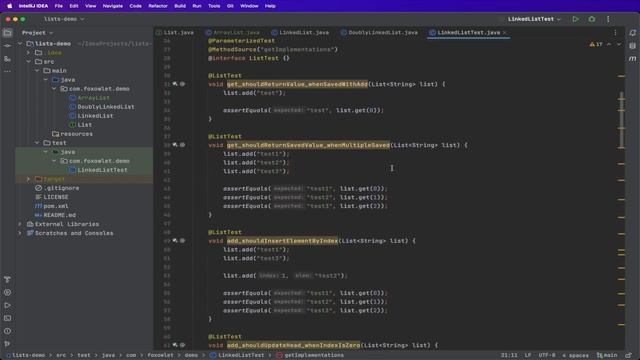Viewport: 640px width, 360px height.
Task: Open the LinkedListTest run configuration dropdown
Action: tap(534, 19)
